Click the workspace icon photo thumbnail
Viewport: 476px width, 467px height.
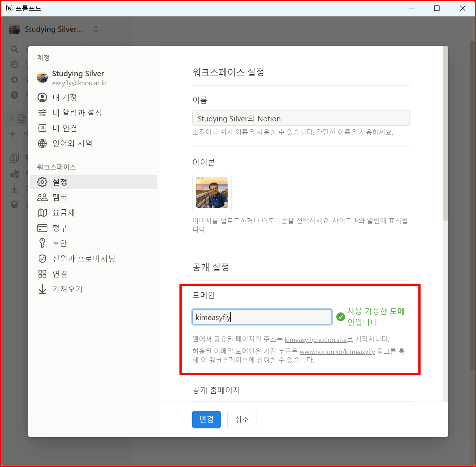click(212, 192)
